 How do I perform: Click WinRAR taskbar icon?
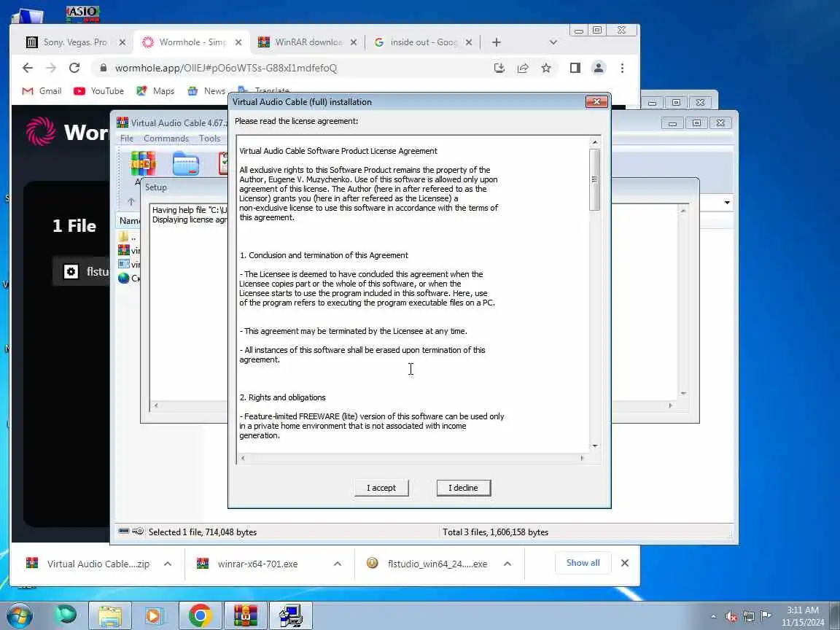coord(245,615)
